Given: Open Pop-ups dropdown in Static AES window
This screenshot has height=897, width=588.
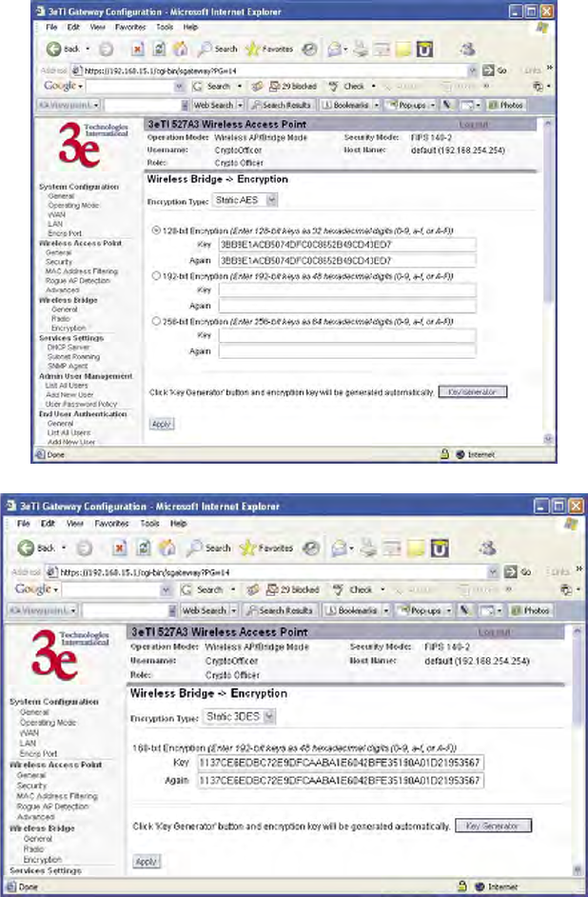Looking at the screenshot, I should coord(433,106).
